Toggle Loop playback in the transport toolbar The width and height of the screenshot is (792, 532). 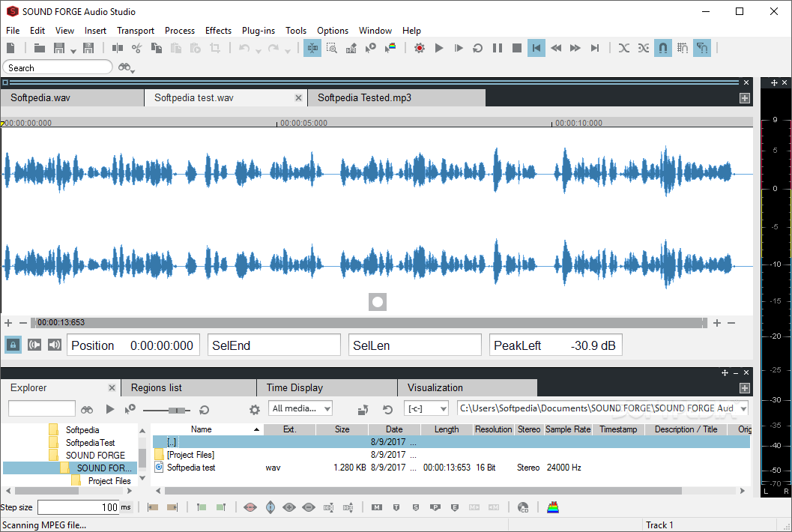point(478,48)
